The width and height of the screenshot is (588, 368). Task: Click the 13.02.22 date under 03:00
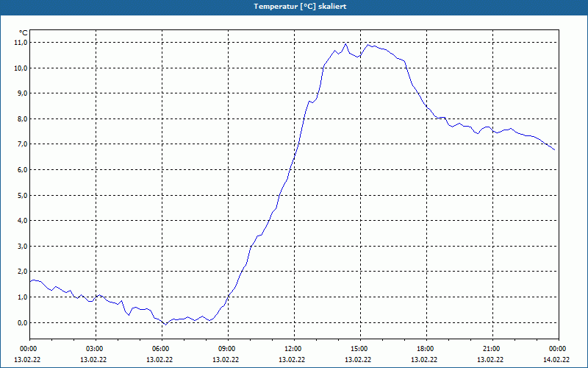tap(93, 359)
